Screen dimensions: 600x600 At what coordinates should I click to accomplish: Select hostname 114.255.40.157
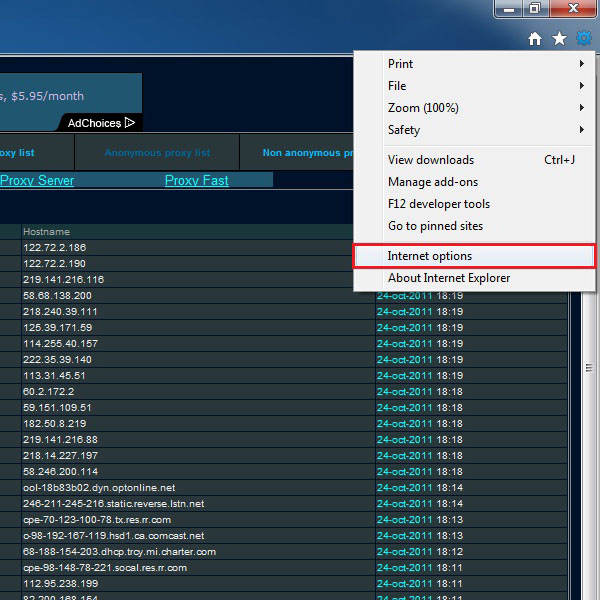(x=60, y=344)
